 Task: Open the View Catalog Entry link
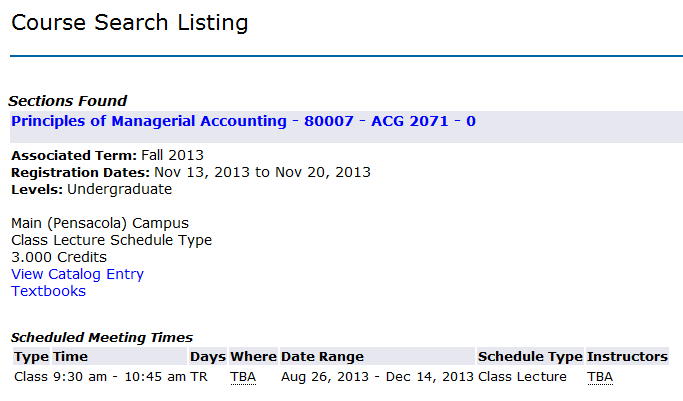[x=77, y=274]
